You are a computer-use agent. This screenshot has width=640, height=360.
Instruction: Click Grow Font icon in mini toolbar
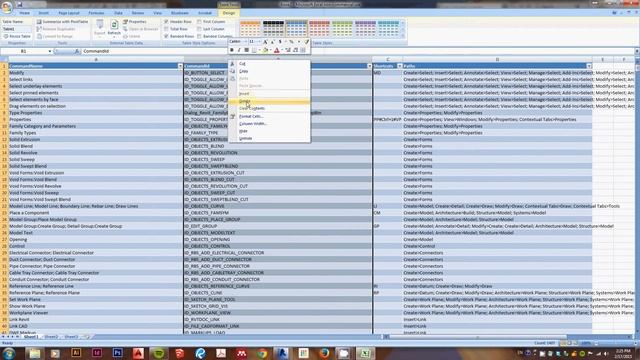[265, 42]
